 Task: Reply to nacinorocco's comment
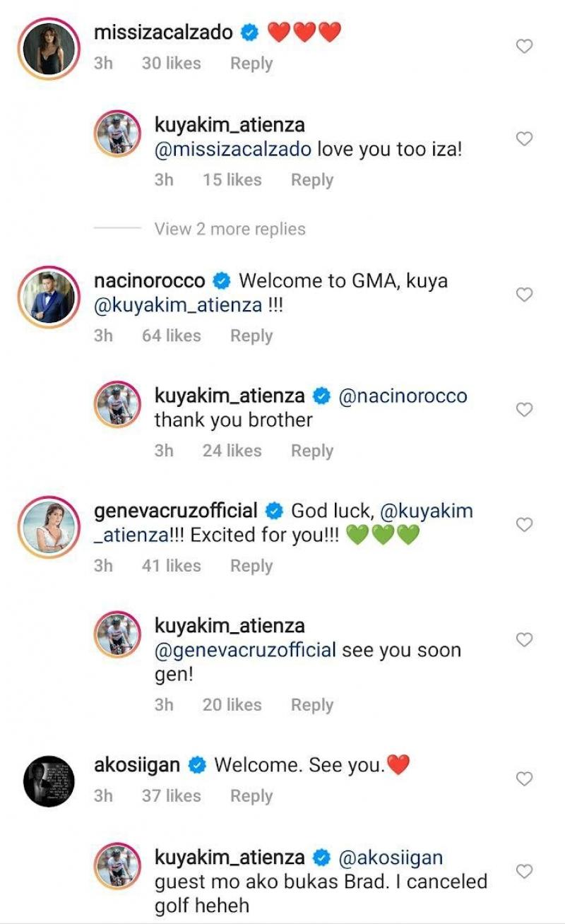pyautogui.click(x=251, y=336)
